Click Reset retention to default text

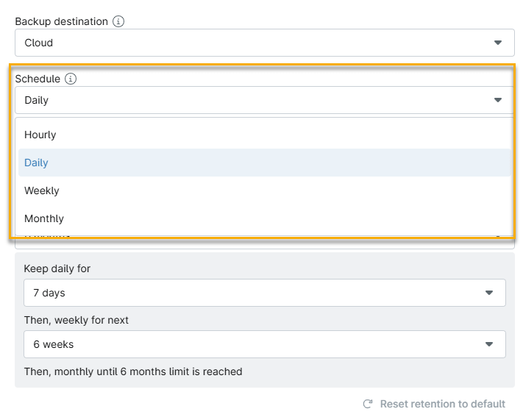[x=442, y=404]
